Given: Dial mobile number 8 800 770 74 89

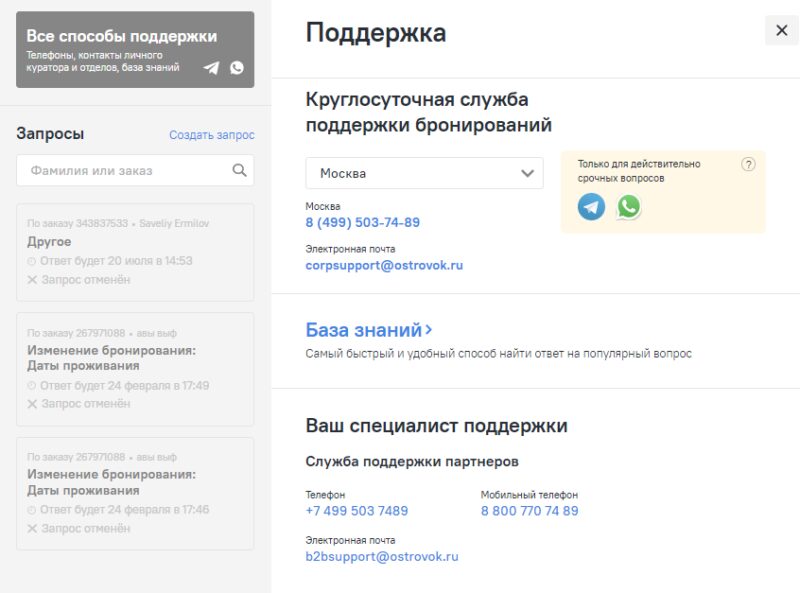Looking at the screenshot, I should [529, 511].
